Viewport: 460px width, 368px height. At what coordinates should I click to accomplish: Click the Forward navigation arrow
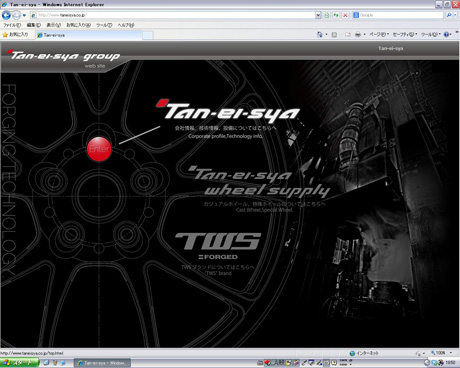pos(16,15)
